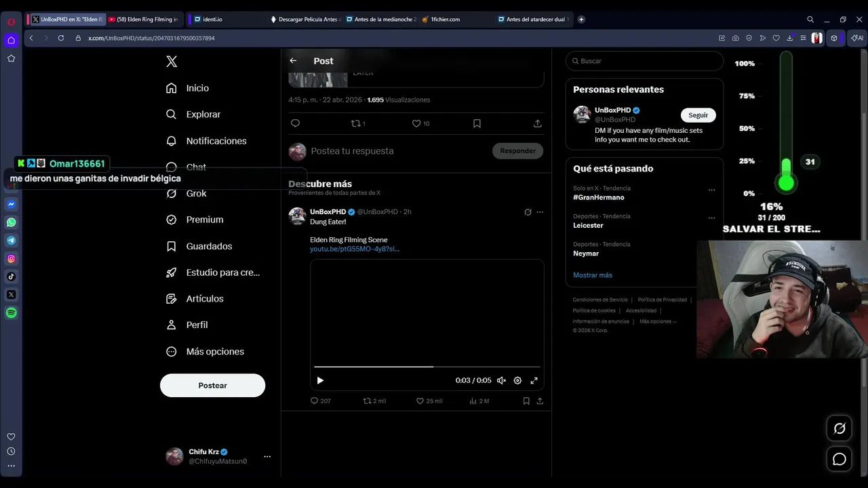The width and height of the screenshot is (868, 488).
Task: Go back with the Post arrow
Action: [293, 61]
